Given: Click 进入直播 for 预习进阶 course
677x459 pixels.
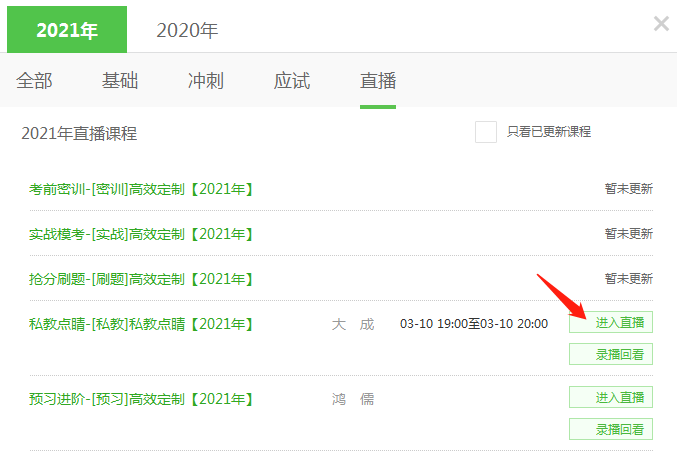Looking at the screenshot, I should click(x=611, y=397).
